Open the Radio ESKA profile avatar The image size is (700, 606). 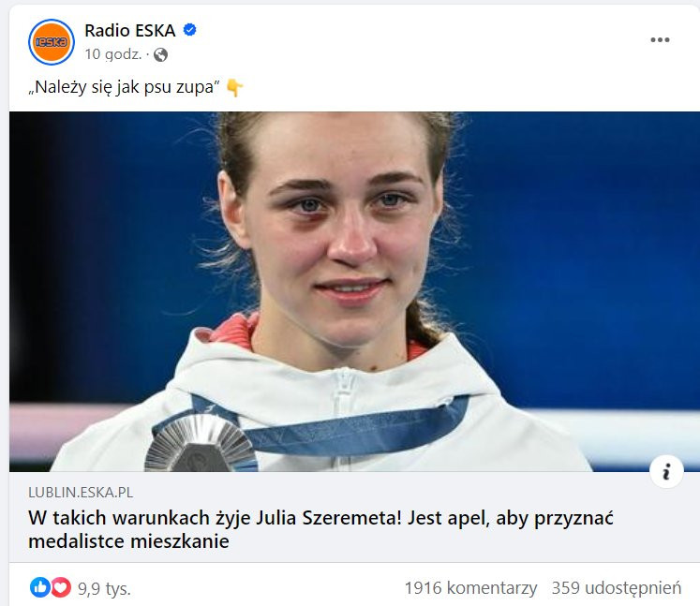[x=52, y=42]
